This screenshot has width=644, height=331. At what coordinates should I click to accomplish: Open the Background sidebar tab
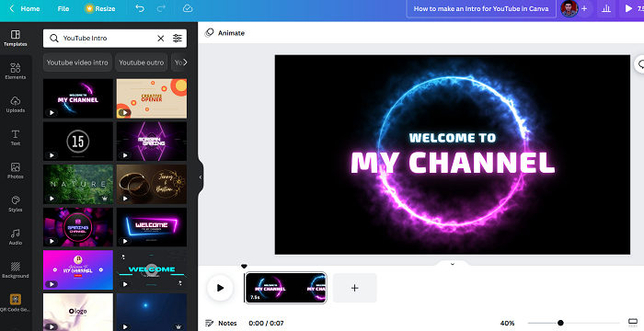coord(16,270)
